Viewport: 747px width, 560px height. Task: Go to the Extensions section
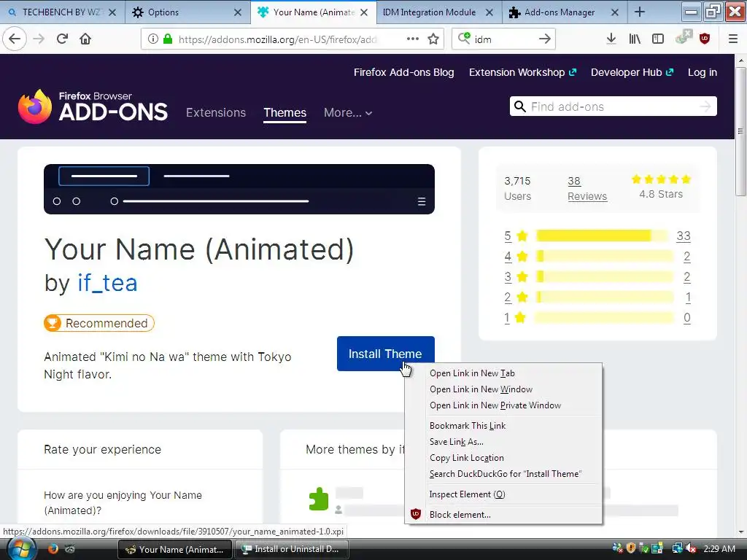coord(216,113)
